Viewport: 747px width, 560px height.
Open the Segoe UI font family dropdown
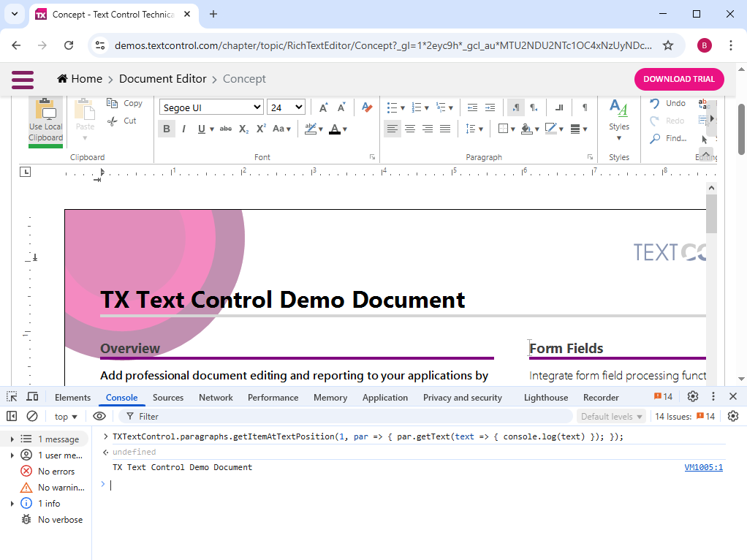click(x=211, y=107)
